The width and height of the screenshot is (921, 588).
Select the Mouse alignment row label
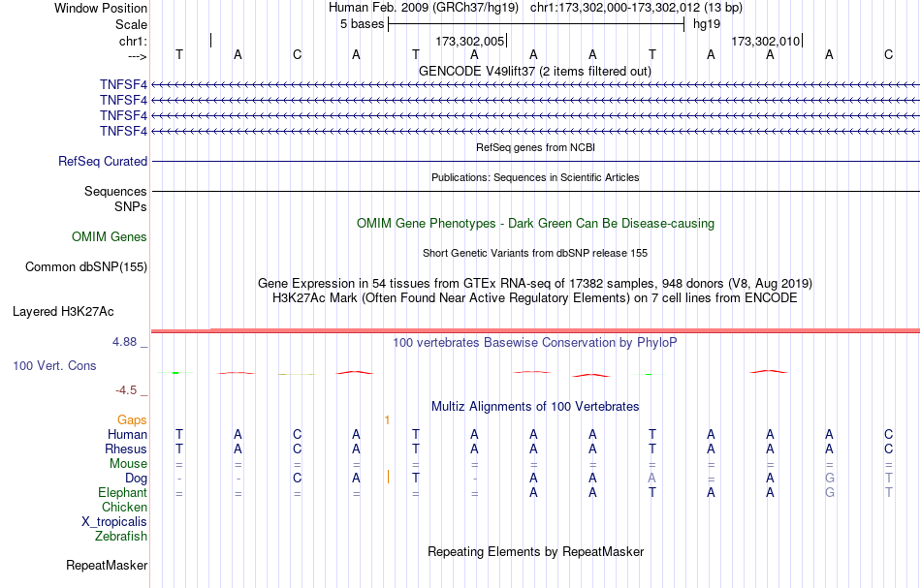point(128,464)
